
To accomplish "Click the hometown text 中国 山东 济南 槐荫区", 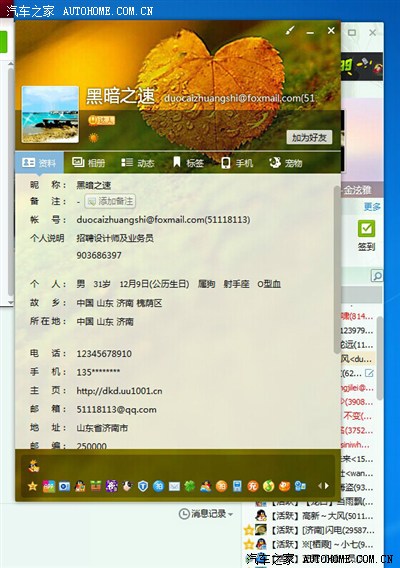I will pos(119,303).
